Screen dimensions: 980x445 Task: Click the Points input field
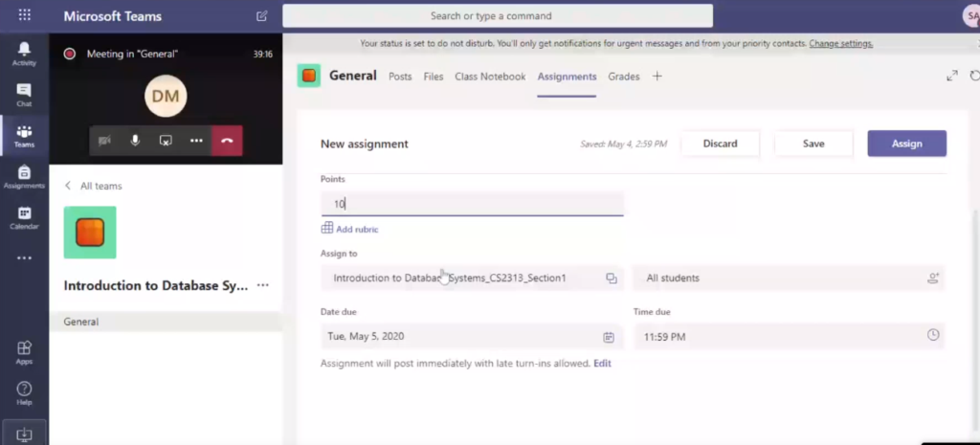coord(473,204)
